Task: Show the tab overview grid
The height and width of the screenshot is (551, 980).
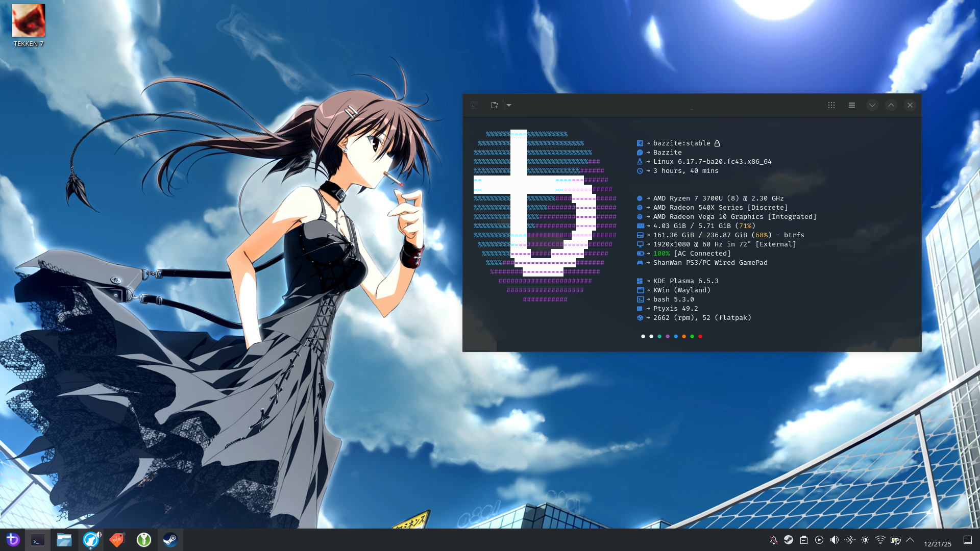Action: tap(831, 105)
